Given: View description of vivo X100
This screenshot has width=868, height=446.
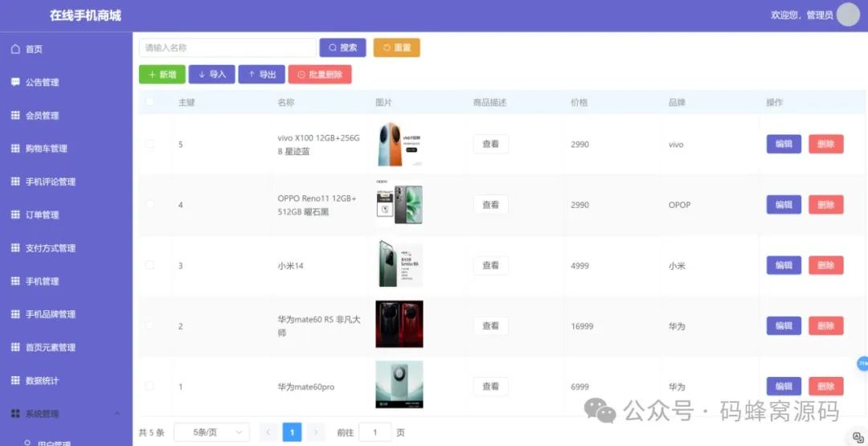Looking at the screenshot, I should tap(490, 144).
